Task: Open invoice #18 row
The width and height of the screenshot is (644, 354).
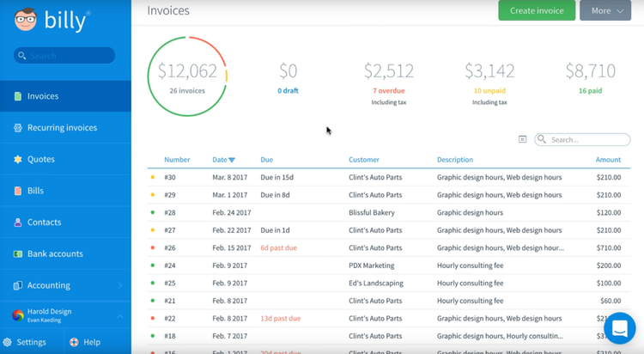Action: 388,336
